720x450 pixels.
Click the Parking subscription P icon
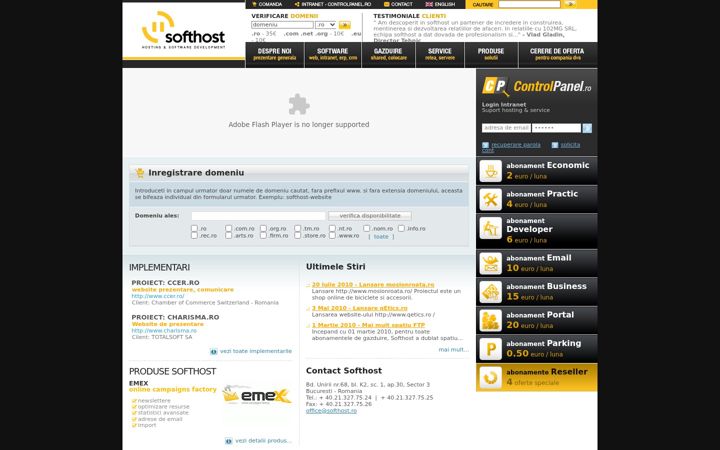point(490,349)
